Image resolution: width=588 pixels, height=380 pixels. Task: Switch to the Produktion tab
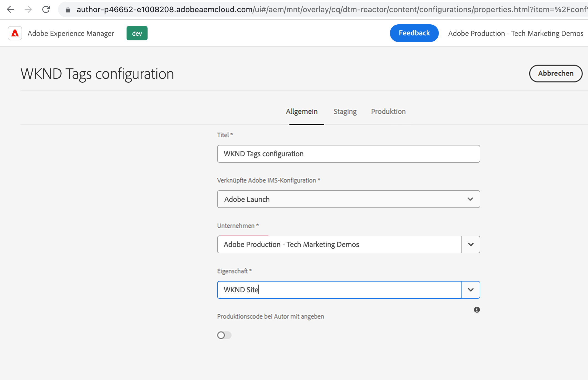tap(388, 111)
